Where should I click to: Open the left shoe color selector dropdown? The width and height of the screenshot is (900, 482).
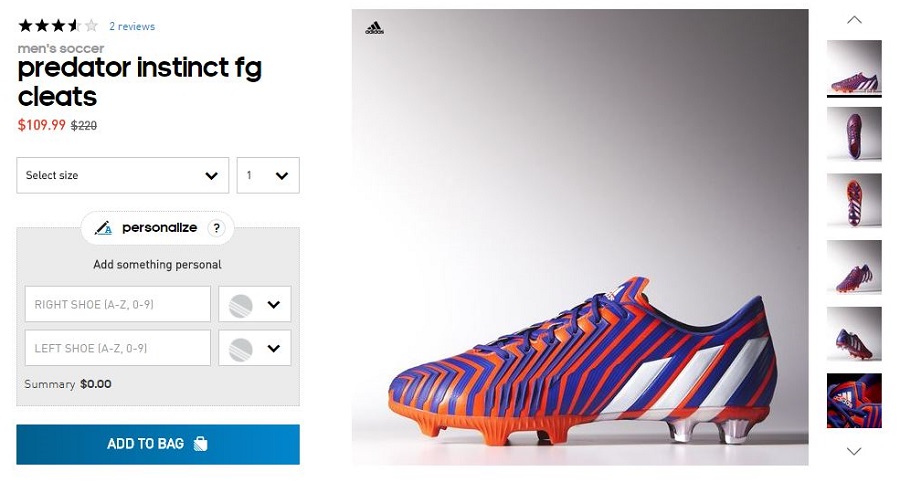tap(255, 348)
